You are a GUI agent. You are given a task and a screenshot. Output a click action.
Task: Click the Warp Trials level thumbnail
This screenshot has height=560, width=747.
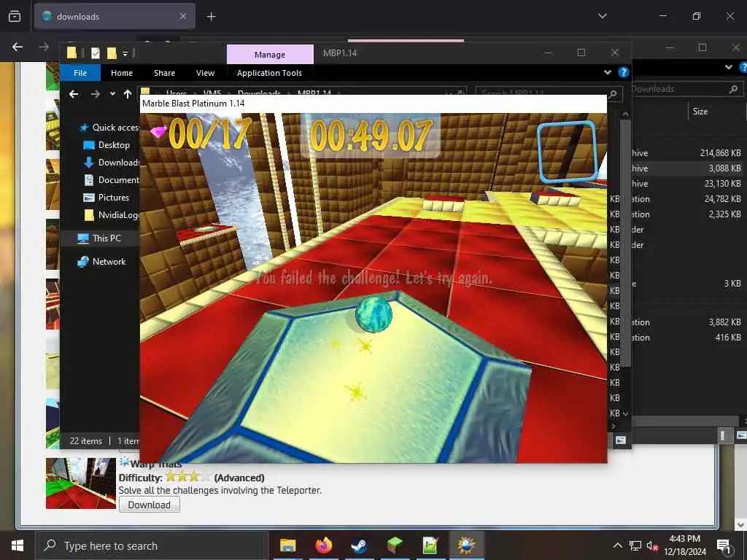[x=81, y=483]
